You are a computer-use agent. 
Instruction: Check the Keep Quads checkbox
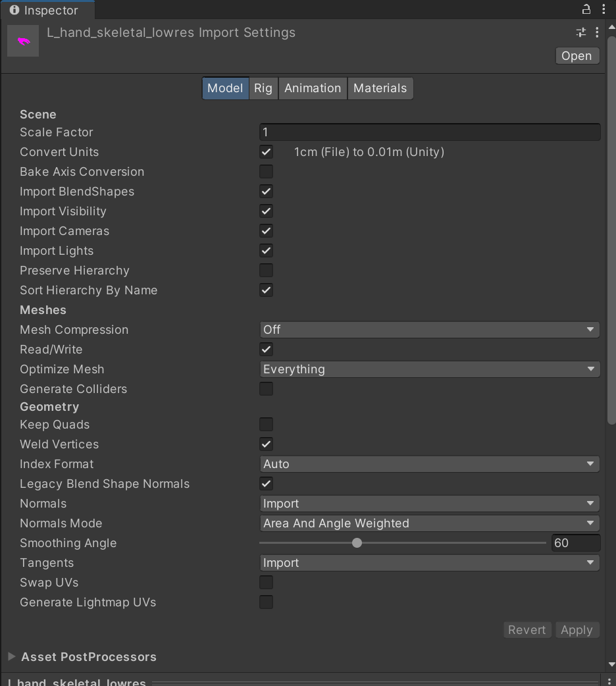coord(266,424)
